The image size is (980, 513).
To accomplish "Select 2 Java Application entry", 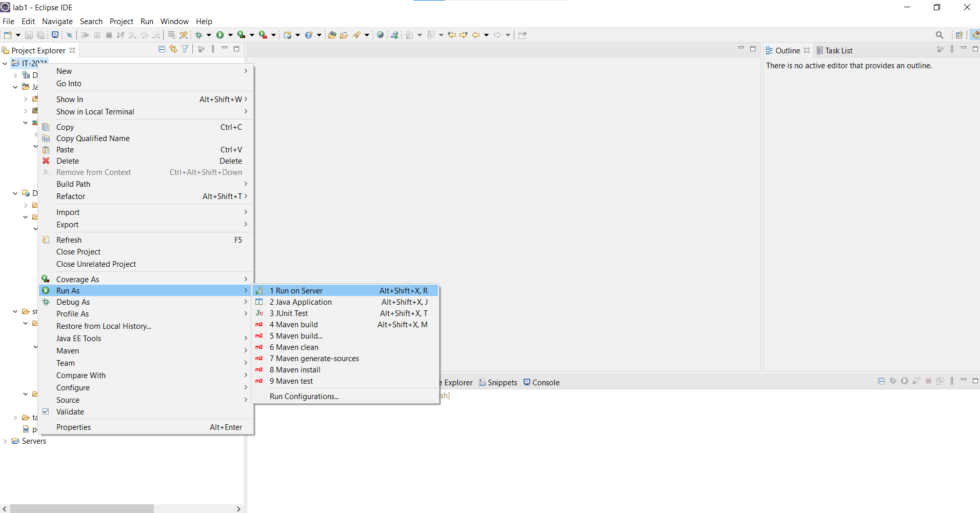I will click(x=346, y=302).
